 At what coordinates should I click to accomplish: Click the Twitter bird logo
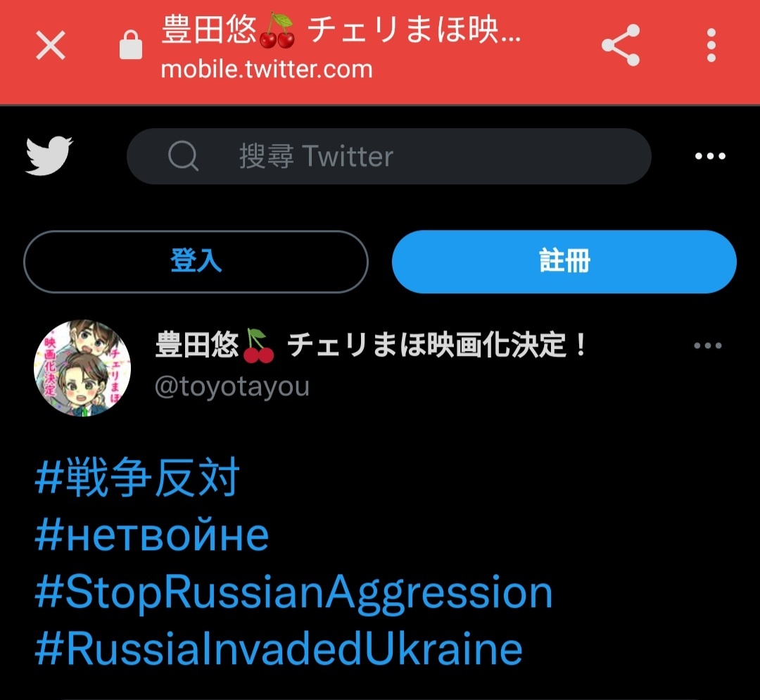point(49,155)
